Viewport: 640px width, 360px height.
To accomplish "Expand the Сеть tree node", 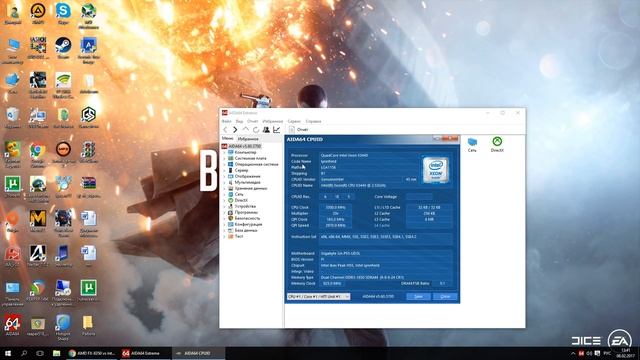I will pos(224,194).
